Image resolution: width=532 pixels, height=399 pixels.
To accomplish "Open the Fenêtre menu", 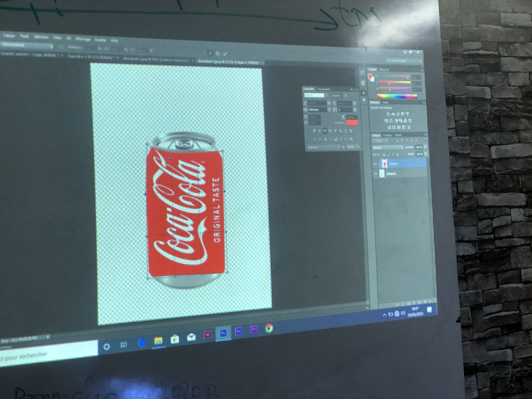I will (100, 40).
